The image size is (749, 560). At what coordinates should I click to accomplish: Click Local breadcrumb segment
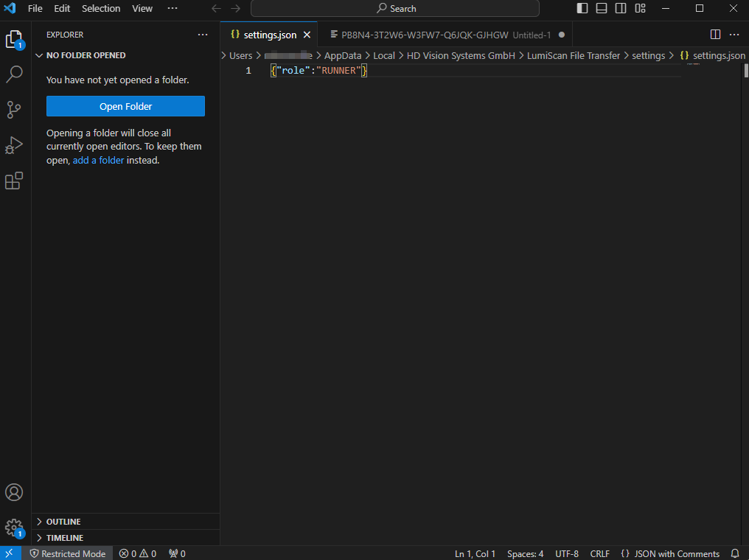pyautogui.click(x=384, y=56)
